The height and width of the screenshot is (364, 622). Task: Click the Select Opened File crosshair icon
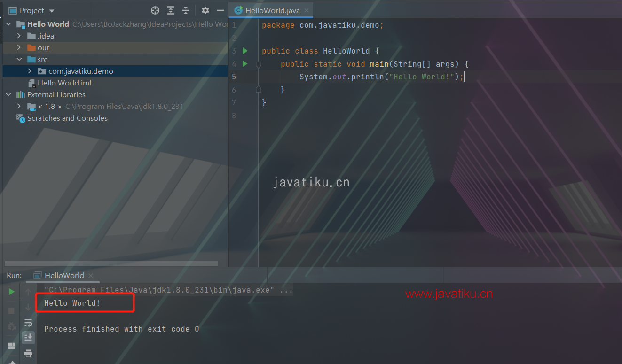[155, 10]
